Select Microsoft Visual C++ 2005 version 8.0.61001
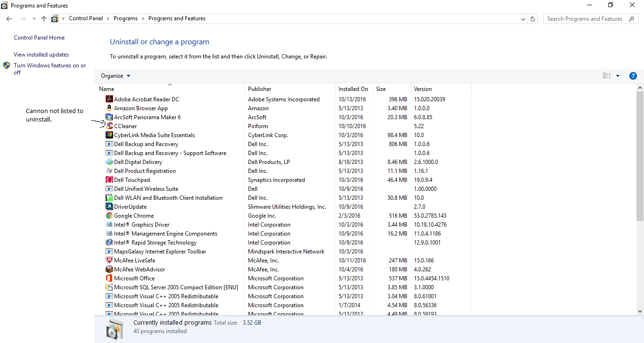The width and height of the screenshot is (644, 343). click(x=283, y=296)
